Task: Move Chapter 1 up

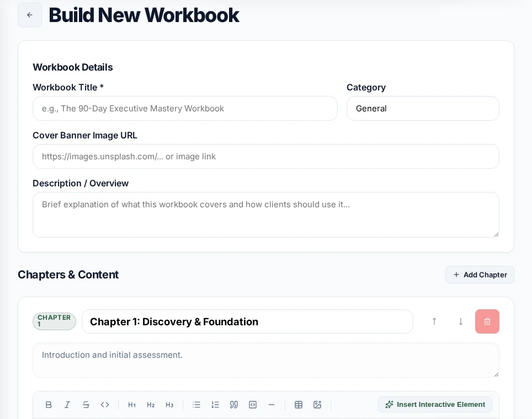Action: 434,321
